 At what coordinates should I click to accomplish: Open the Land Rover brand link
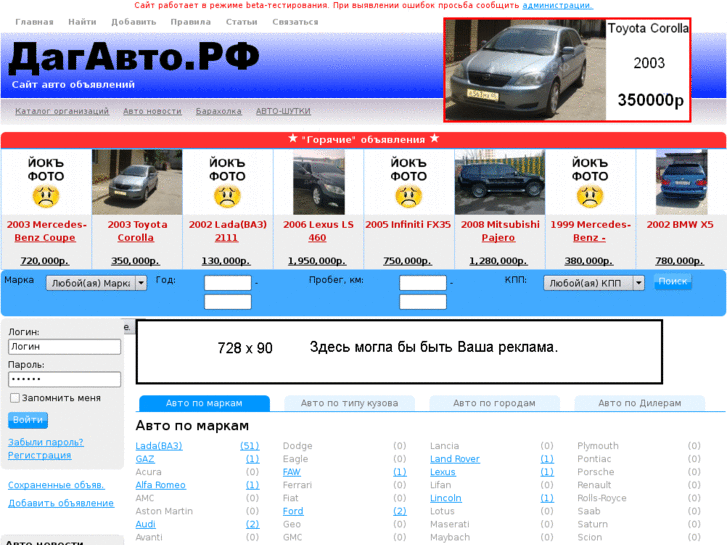(455, 459)
